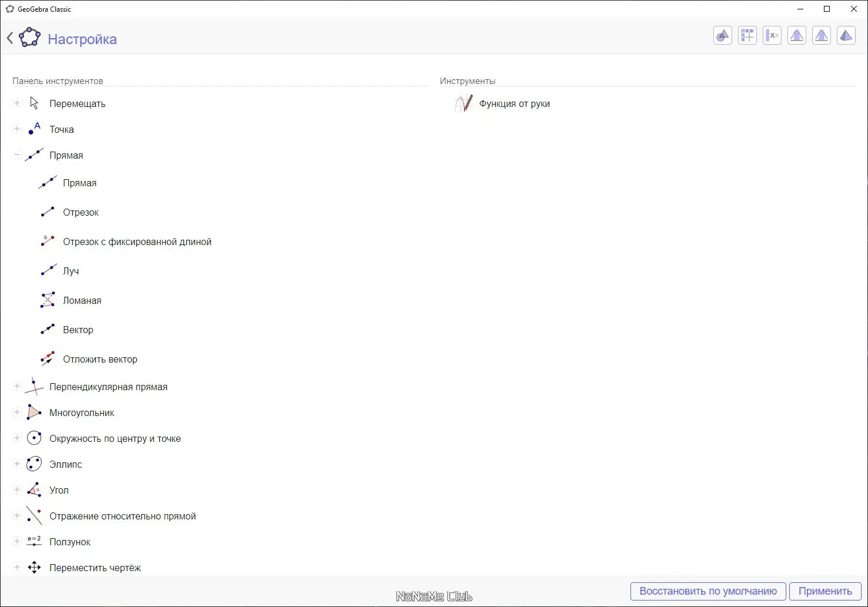
Task: Expand the Окружность по центру и точке group
Action: click(17, 438)
